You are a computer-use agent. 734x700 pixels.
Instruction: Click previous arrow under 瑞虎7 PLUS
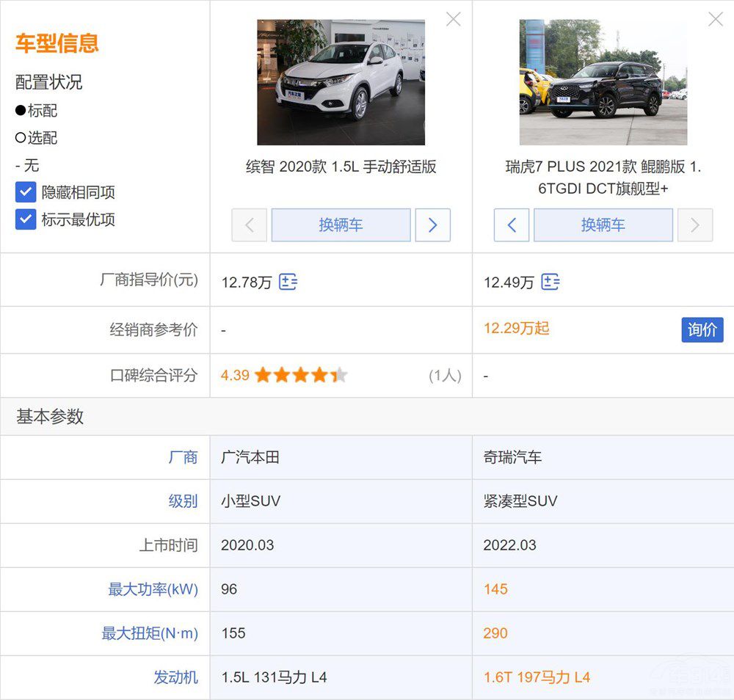[x=512, y=225]
